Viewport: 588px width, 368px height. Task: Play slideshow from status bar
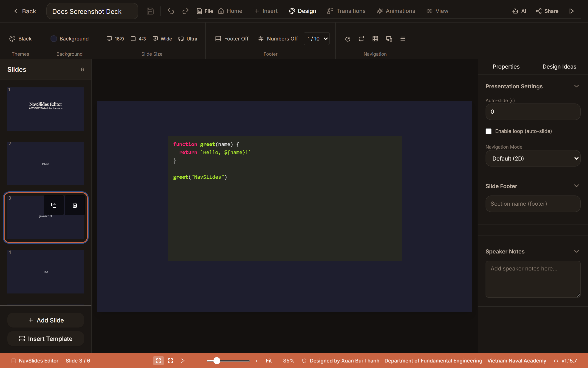coord(182,361)
